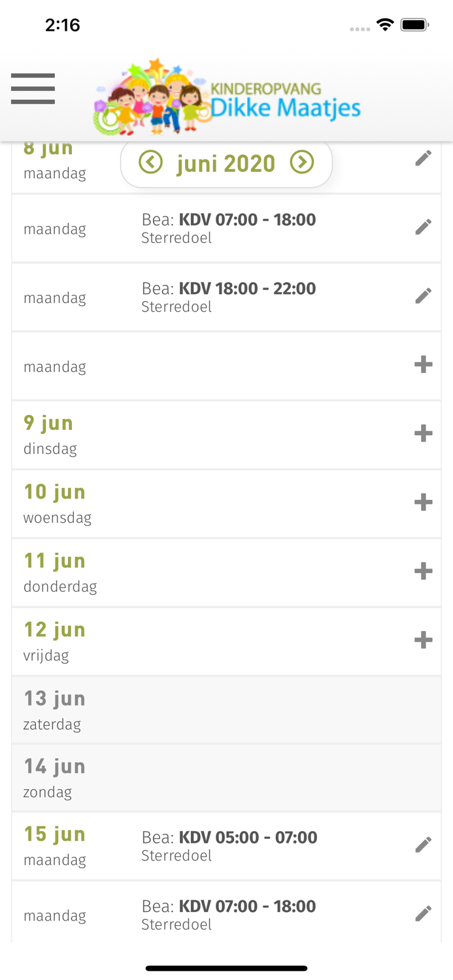Add a booking for woensdag 10 jun
This screenshot has height=980, width=453.
[423, 502]
